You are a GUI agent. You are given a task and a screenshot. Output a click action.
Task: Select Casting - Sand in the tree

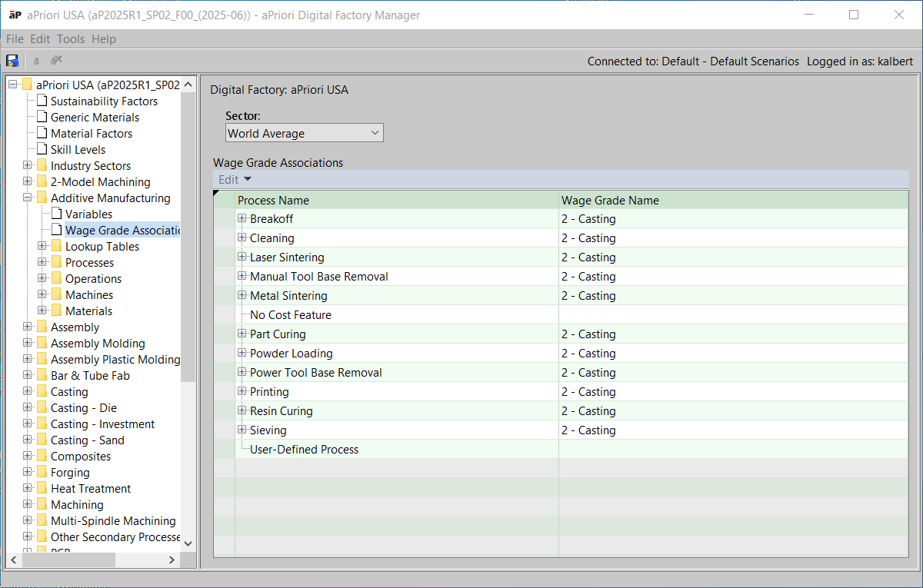(x=87, y=440)
